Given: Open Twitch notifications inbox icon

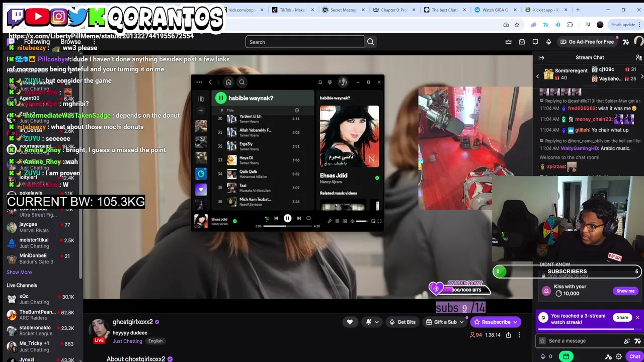Looking at the screenshot, I should point(522,42).
